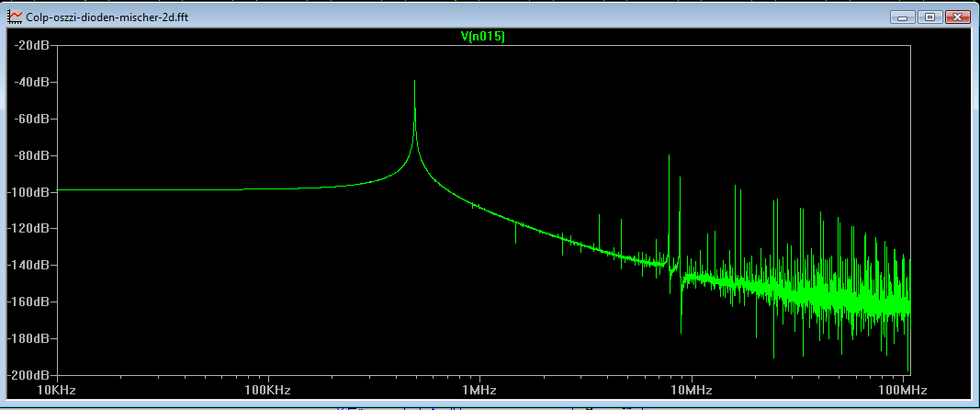Viewport: 980px width, 410px height.
Task: Click the 100MHz horizontal axis label
Action: coord(903,391)
